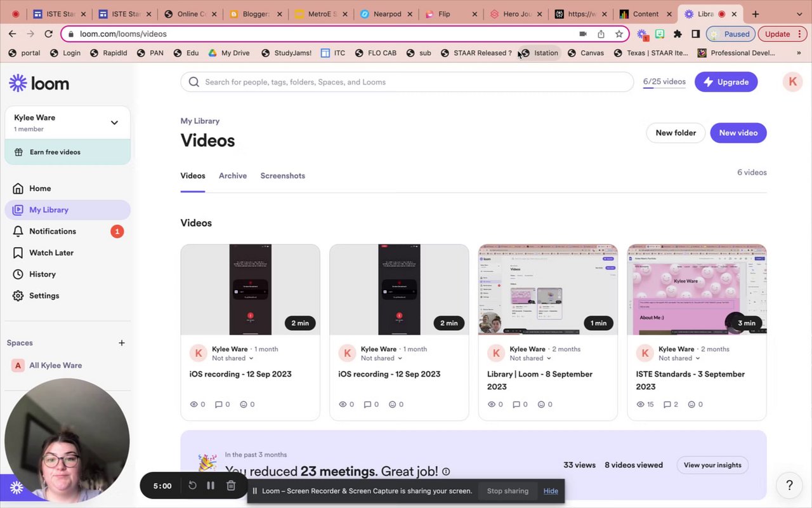Reload the page with refresh icon

48,34
